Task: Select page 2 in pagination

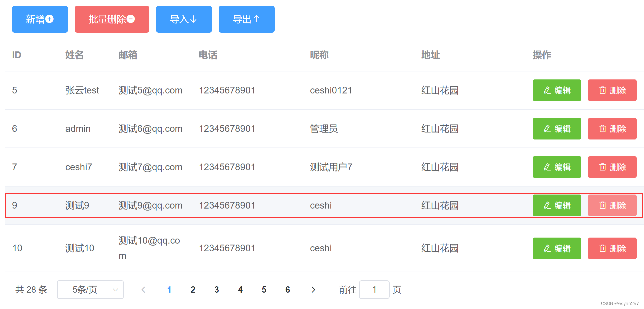Action: click(193, 290)
